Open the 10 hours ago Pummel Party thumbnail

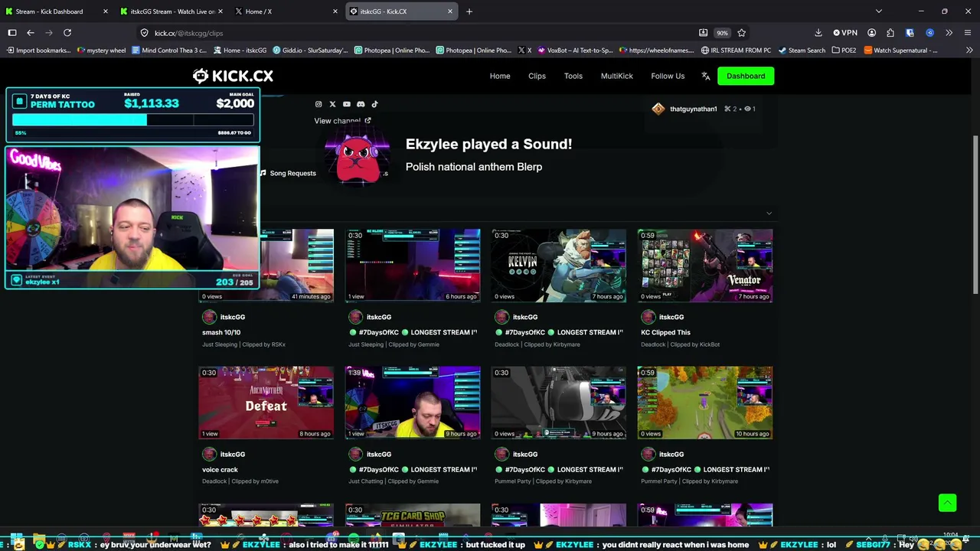(x=705, y=403)
